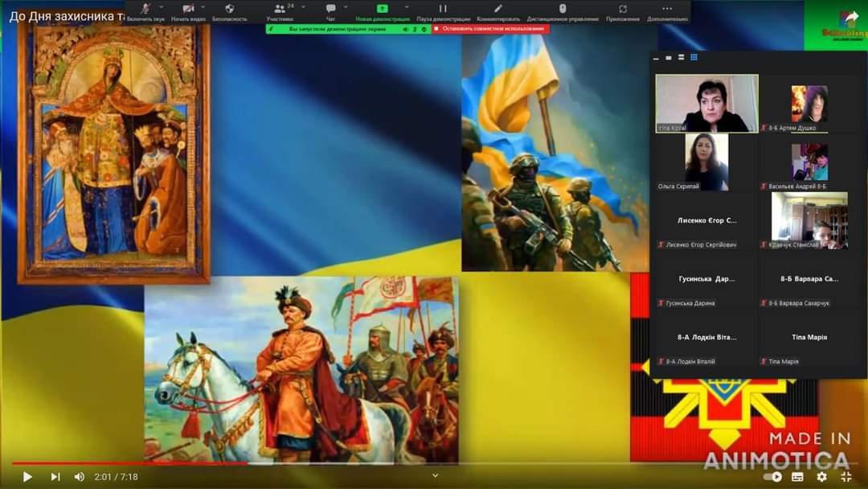Open Чат chat bubble

[330, 11]
